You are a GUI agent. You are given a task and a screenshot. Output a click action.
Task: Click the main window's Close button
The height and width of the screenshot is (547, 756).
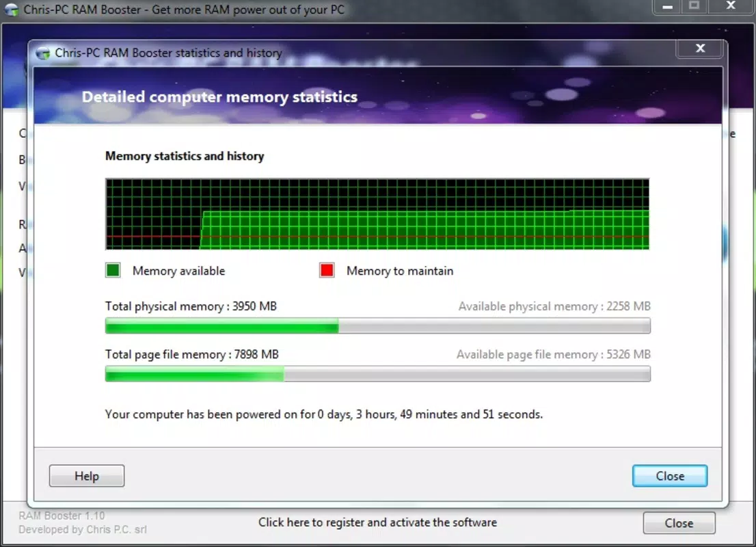click(x=679, y=523)
